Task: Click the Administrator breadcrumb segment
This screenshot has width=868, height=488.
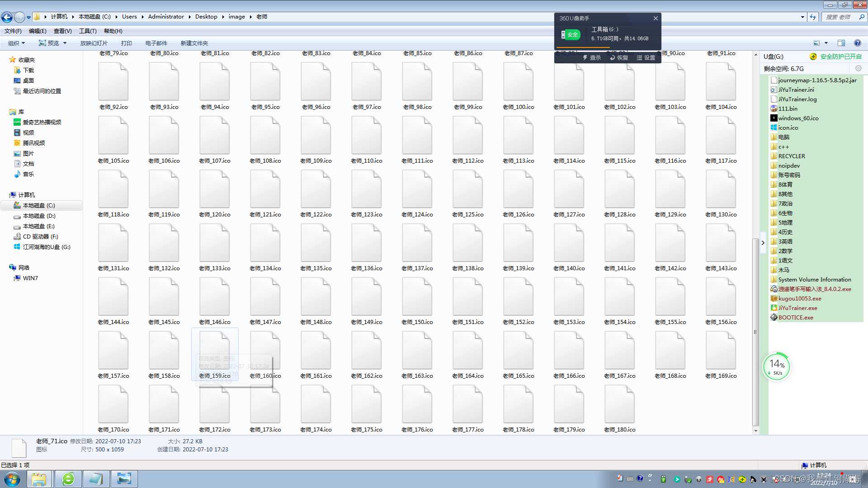Action: pos(166,17)
